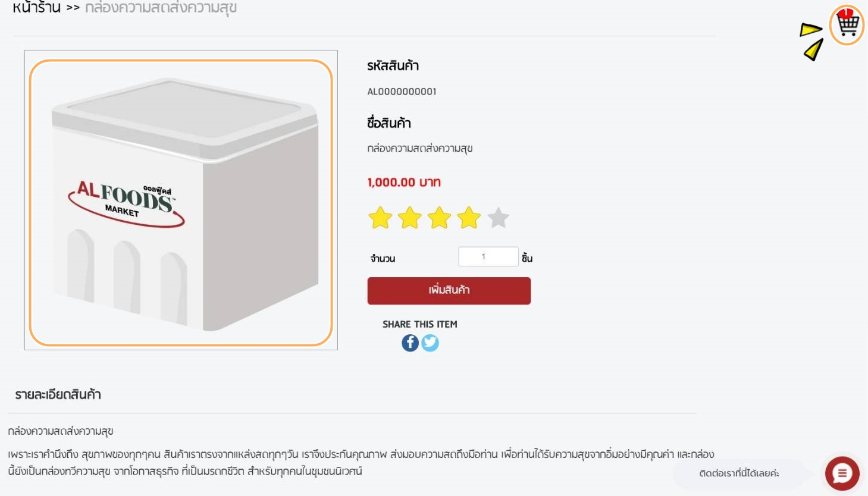Viewport: 868px width, 496px height.
Task: Click the red cart notification badge
Action: [x=845, y=12]
